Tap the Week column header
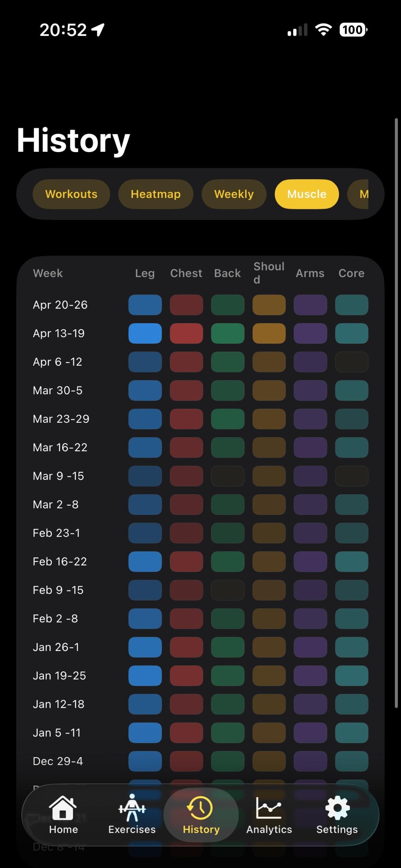401x868 pixels. pyautogui.click(x=48, y=273)
